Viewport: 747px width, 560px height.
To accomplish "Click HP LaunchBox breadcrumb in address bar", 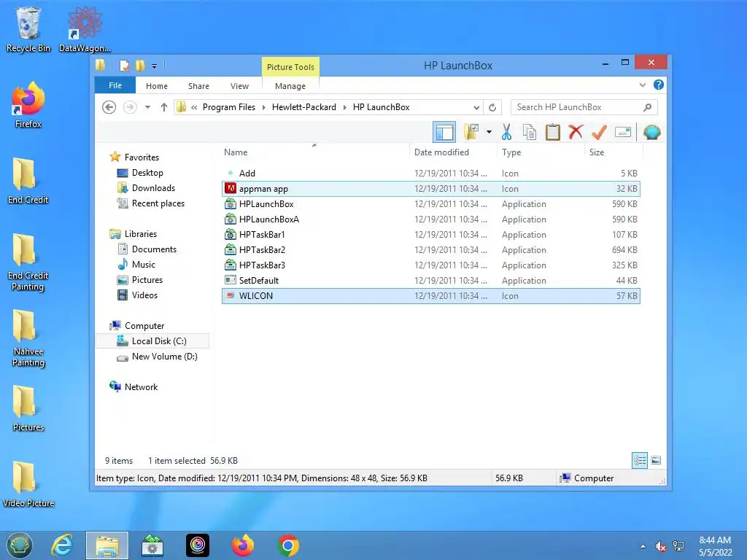I will coord(381,107).
